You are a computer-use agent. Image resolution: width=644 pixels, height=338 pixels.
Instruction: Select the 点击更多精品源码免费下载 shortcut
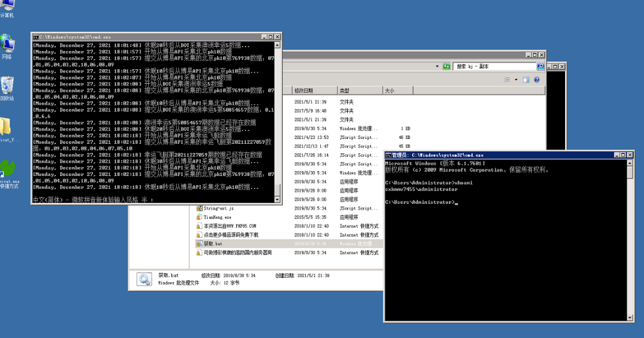pos(227,235)
